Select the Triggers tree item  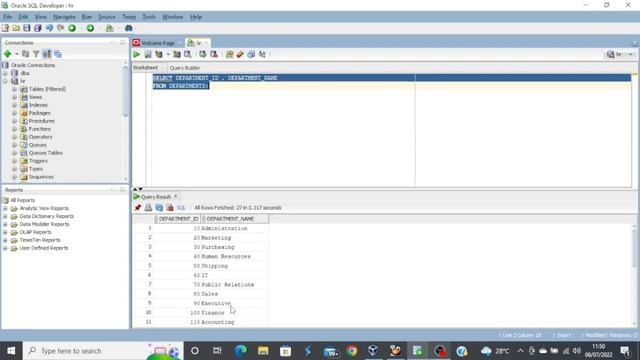38,161
